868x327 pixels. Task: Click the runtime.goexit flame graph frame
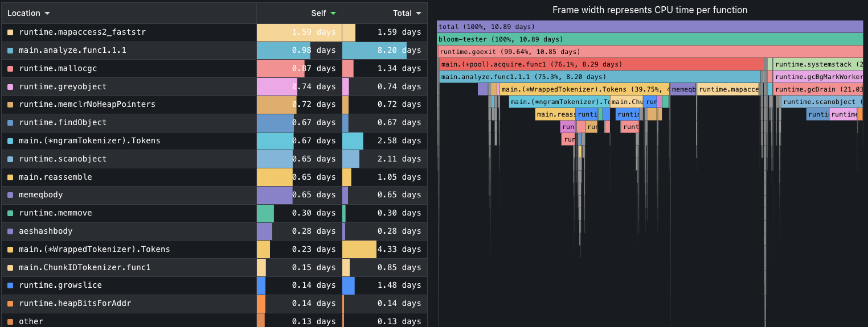(650, 52)
